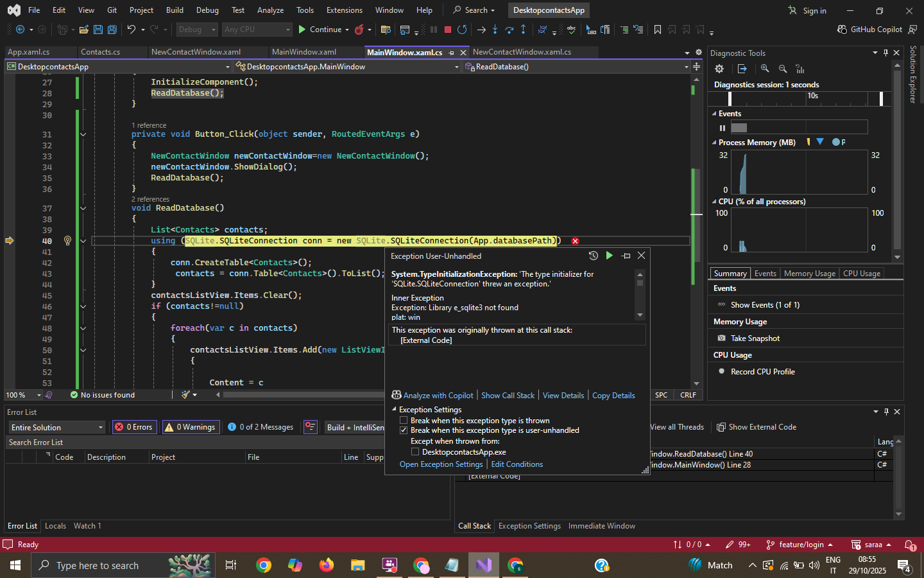Enable 'Break when this exception type is thrown'
Screen dimensions: 924x578
pyautogui.click(x=404, y=420)
